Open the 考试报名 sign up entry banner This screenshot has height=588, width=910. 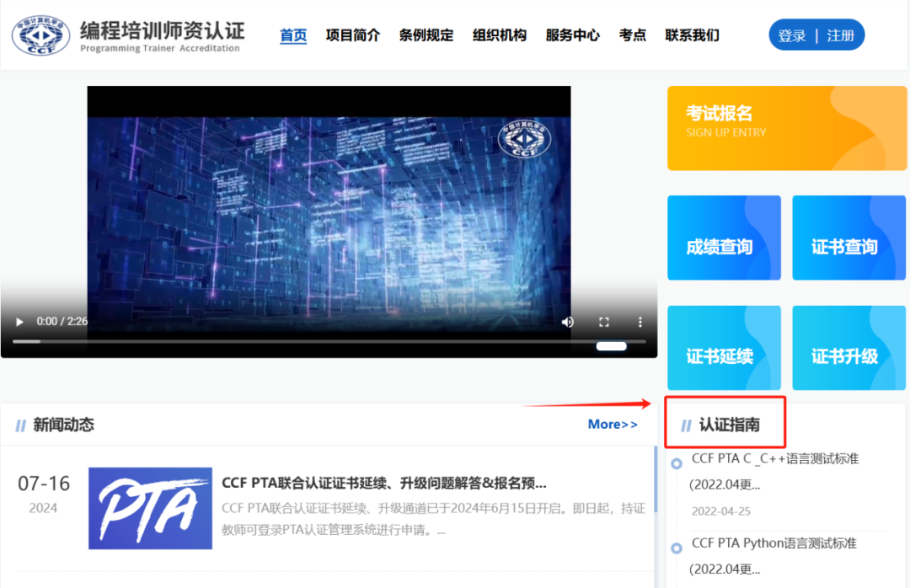[x=787, y=127]
